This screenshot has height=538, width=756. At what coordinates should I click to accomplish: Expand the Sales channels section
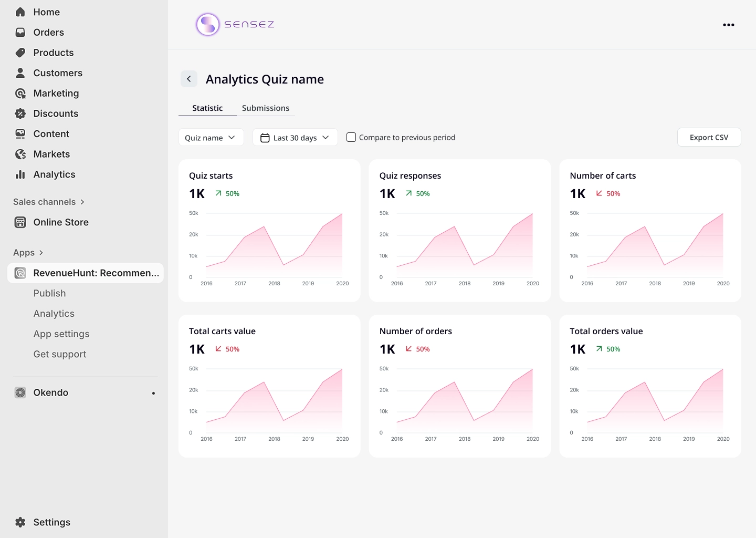(49, 202)
